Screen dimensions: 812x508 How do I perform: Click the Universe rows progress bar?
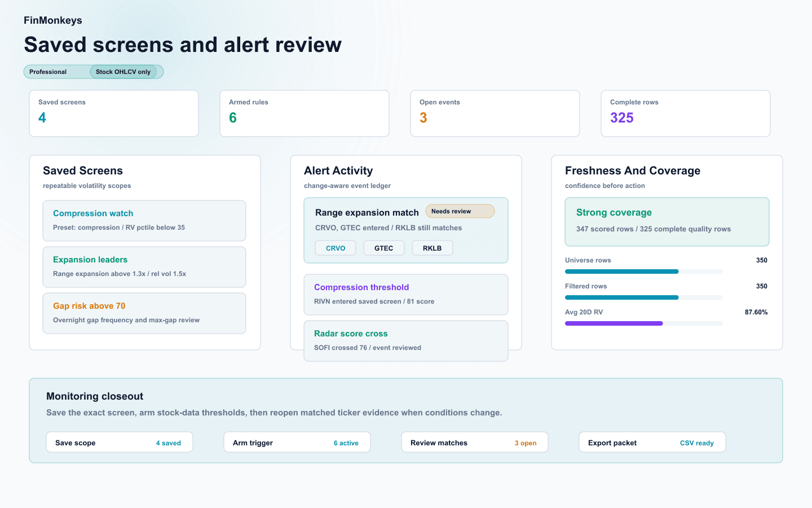[x=644, y=271]
